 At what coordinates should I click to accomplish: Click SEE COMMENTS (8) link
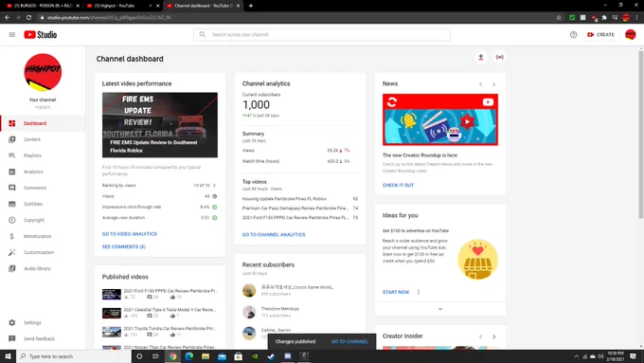[x=124, y=246]
